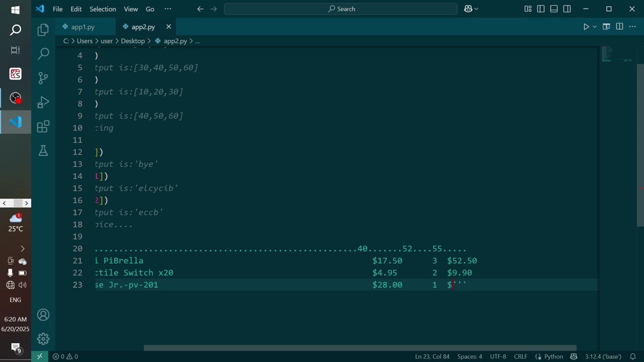This screenshot has width=644, height=362.
Task: Expand the run options dropdown arrow
Action: click(x=595, y=27)
